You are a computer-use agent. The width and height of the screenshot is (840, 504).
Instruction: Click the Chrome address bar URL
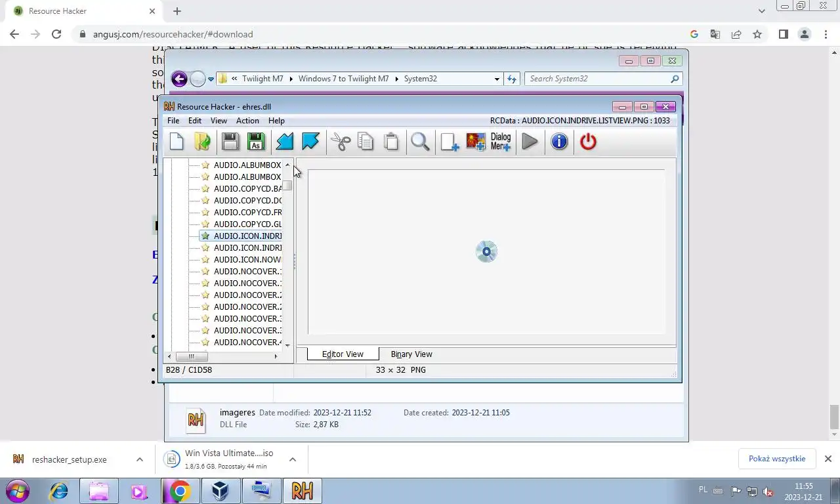[173, 34]
